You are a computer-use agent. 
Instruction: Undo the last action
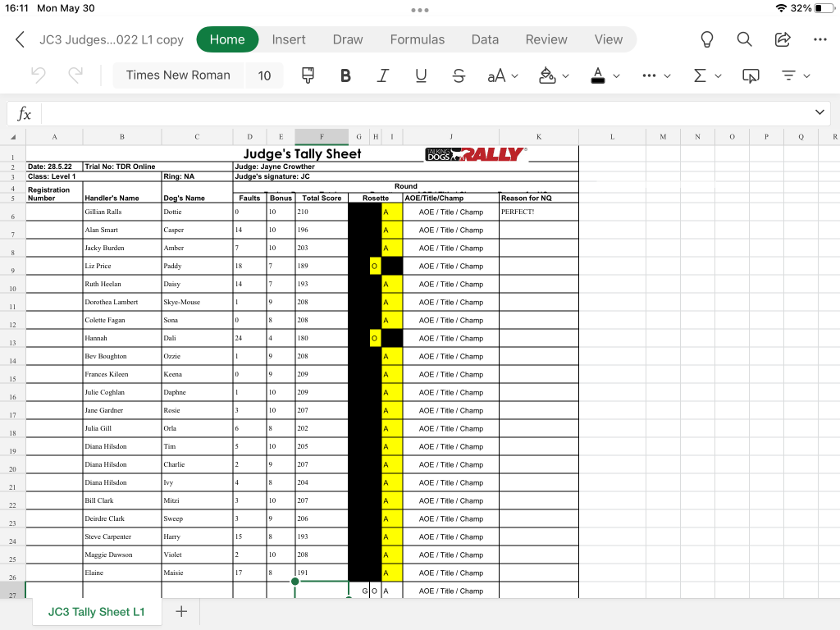(x=38, y=75)
